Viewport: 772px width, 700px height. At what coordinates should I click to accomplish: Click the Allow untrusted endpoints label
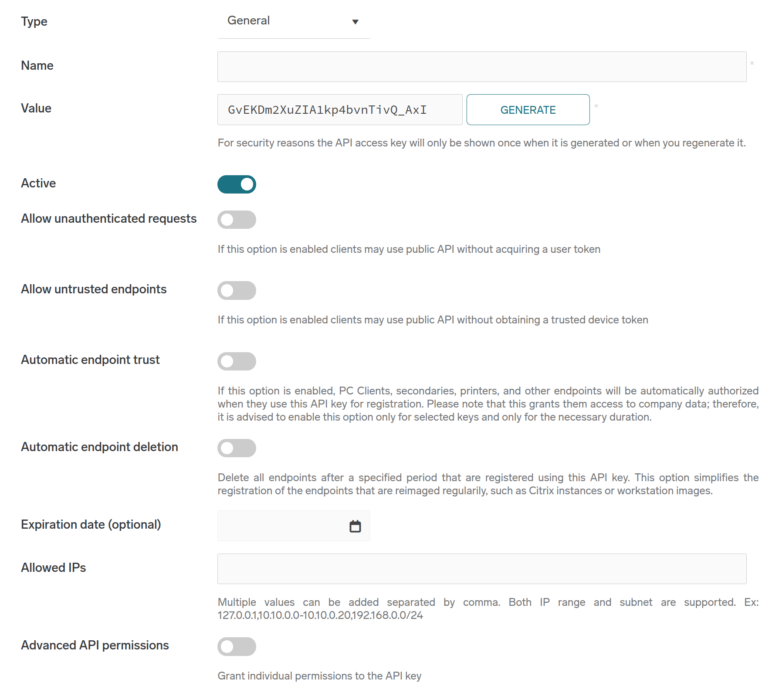(93, 289)
